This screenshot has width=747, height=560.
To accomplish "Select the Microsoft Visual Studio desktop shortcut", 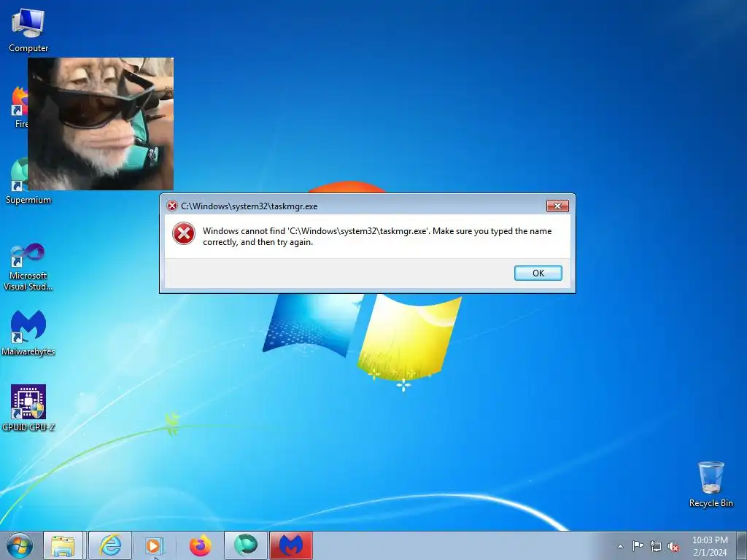I will coord(28,267).
